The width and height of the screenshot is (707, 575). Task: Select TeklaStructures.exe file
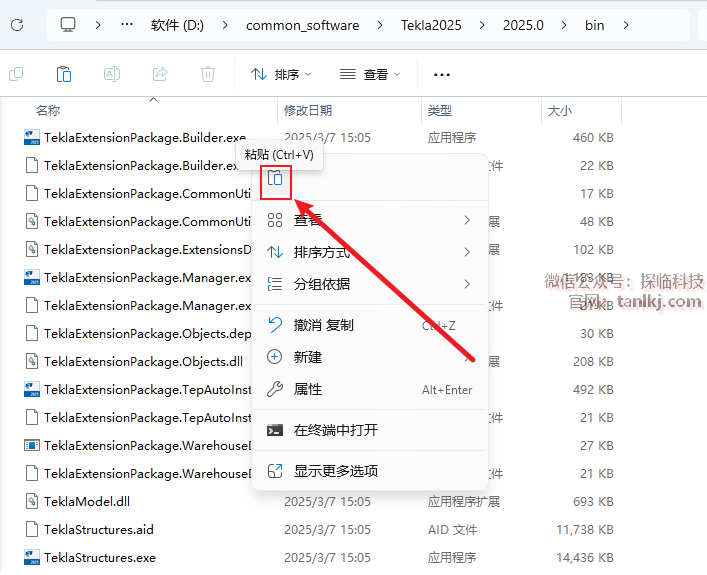coord(100,557)
